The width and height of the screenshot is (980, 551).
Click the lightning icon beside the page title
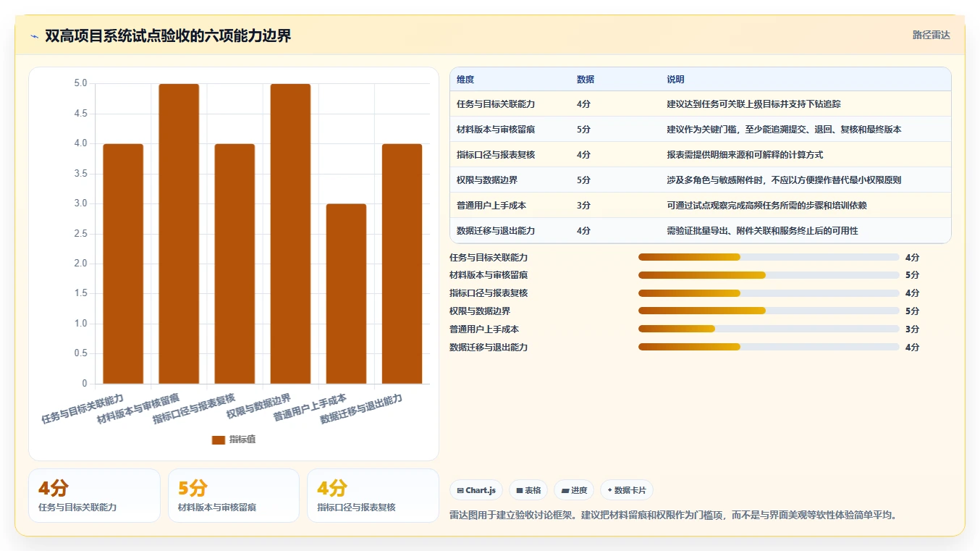click(x=34, y=36)
